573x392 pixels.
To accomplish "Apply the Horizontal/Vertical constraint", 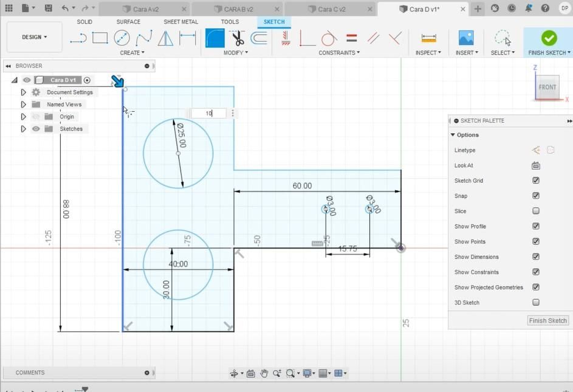I will click(x=286, y=38).
